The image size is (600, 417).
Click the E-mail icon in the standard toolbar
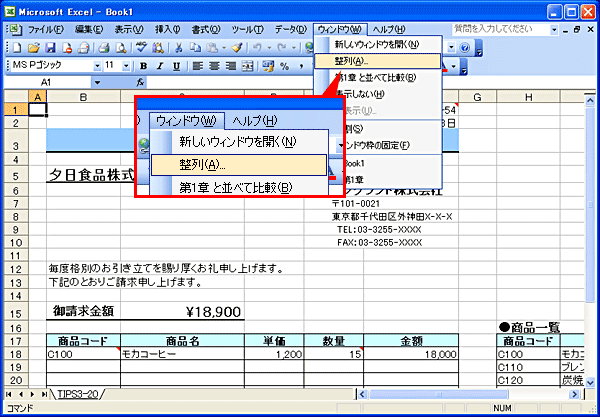(x=84, y=48)
